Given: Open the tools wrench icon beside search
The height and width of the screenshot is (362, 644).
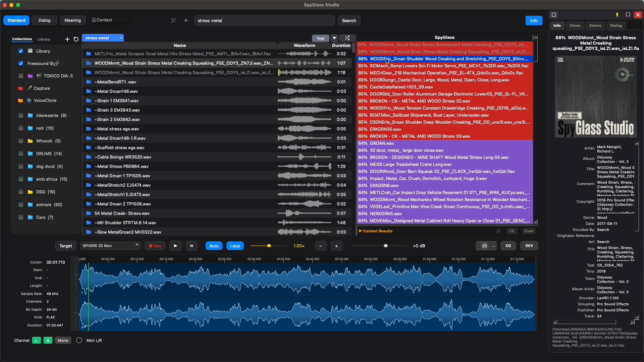Looking at the screenshot, I should (173, 20).
